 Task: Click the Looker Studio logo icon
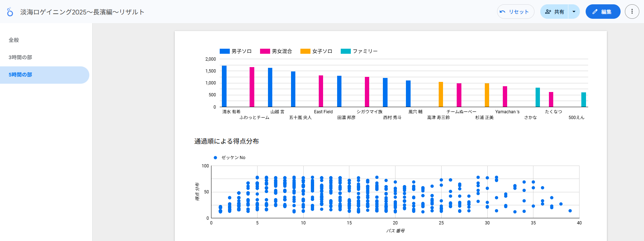click(10, 12)
